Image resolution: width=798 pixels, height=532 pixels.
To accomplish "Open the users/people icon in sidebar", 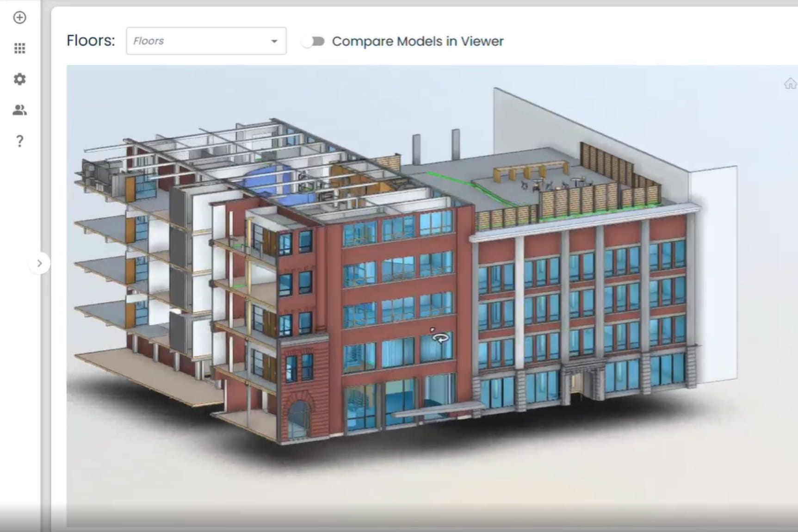I will click(x=19, y=110).
